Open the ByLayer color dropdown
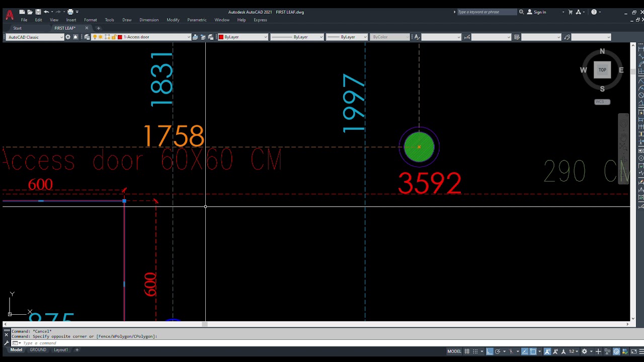Viewport: 644px width, 362px height. click(242, 37)
